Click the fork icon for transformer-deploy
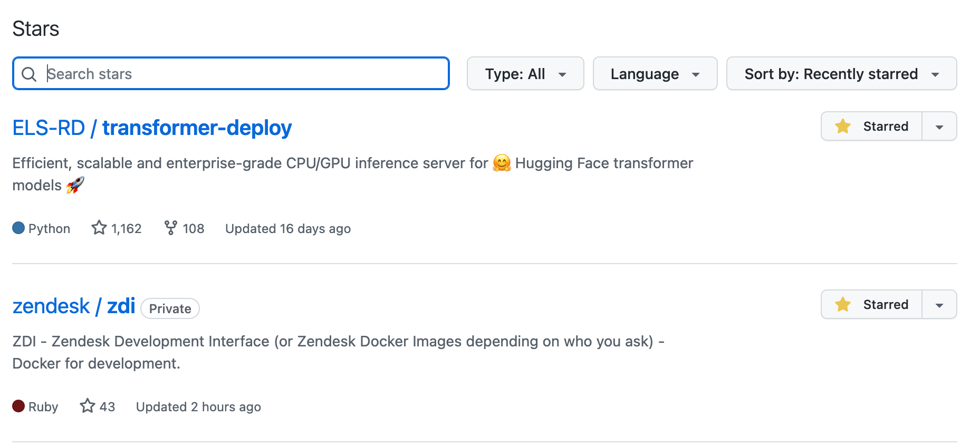 tap(170, 228)
